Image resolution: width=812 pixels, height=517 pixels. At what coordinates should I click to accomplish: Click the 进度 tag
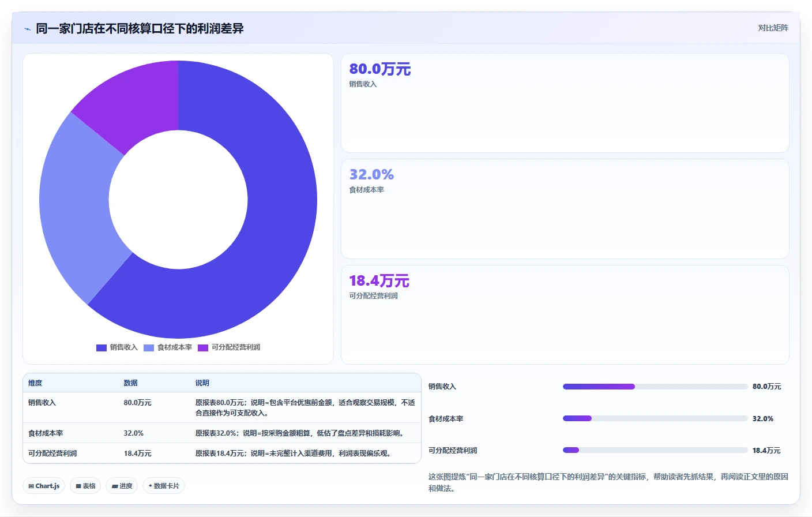tap(122, 486)
